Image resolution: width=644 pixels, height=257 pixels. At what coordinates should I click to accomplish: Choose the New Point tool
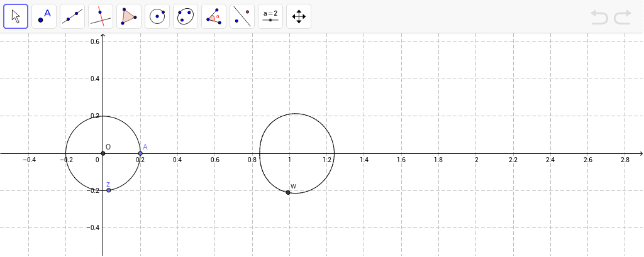point(44,16)
